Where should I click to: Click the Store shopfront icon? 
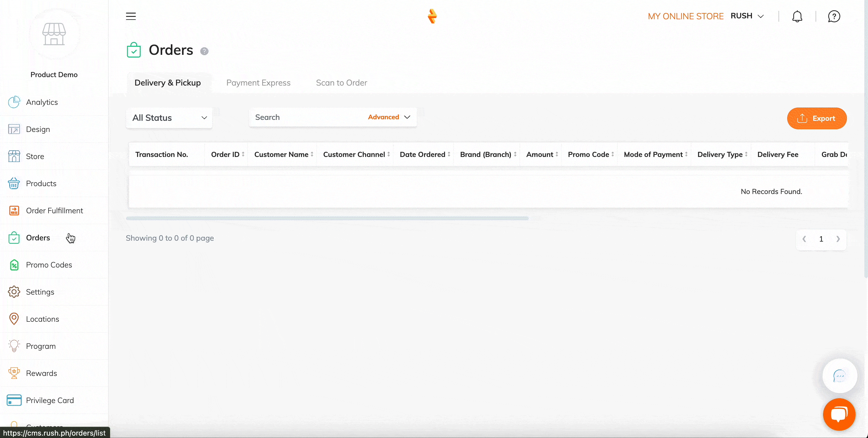tap(14, 156)
